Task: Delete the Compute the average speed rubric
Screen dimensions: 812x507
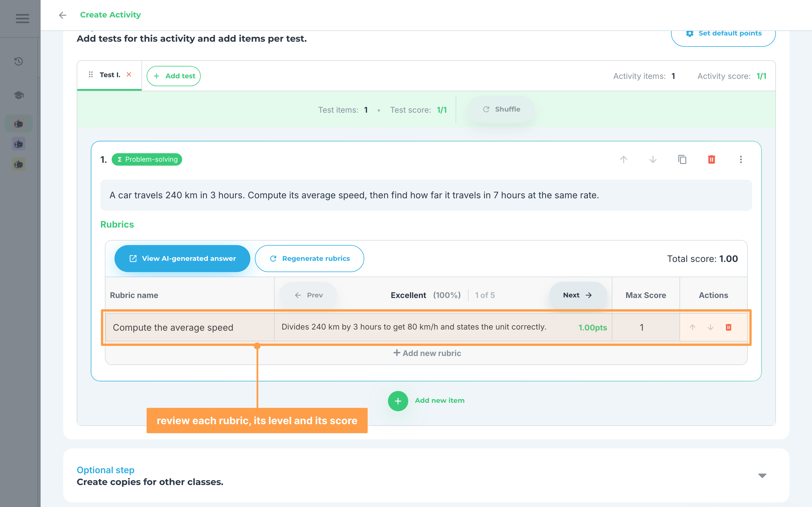Action: [729, 327]
